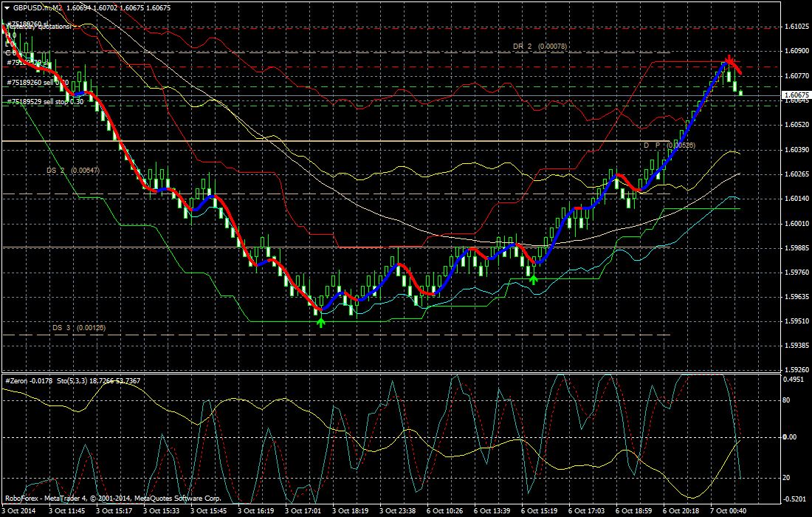Click the 3 Oct 15:17 time axis label
This screenshot has height=517, width=812.
coord(114,511)
